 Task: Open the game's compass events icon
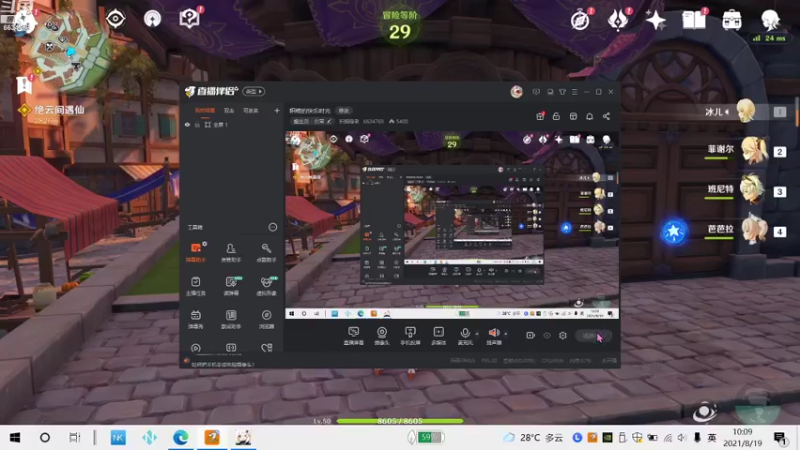pyautogui.click(x=580, y=20)
